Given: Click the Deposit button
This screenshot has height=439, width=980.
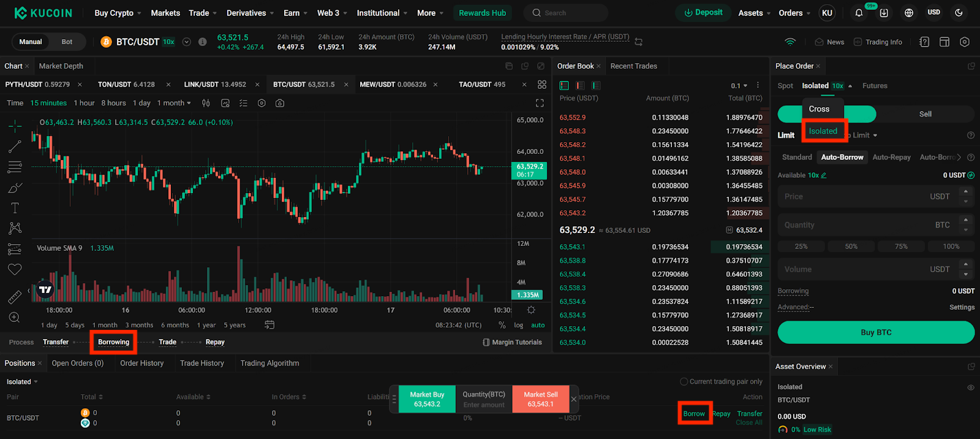Looking at the screenshot, I should [703, 13].
